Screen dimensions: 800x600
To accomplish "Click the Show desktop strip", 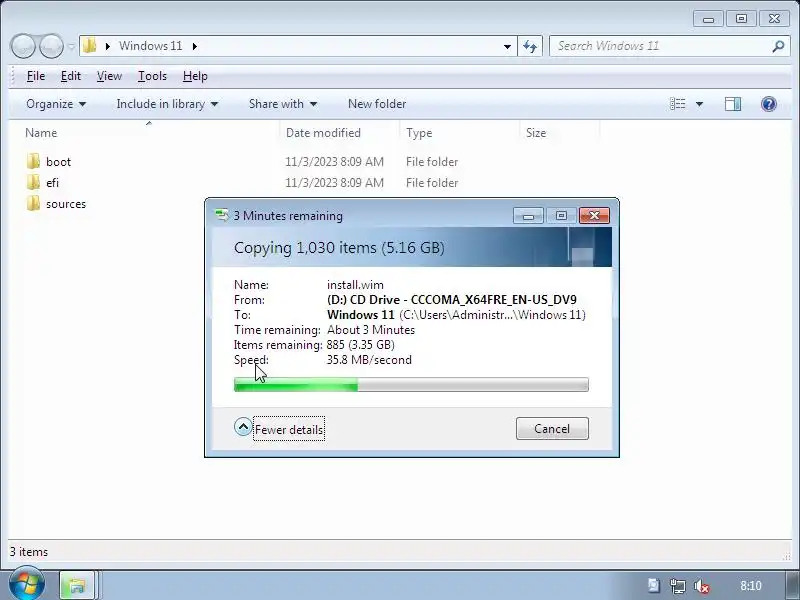I will pos(792,586).
